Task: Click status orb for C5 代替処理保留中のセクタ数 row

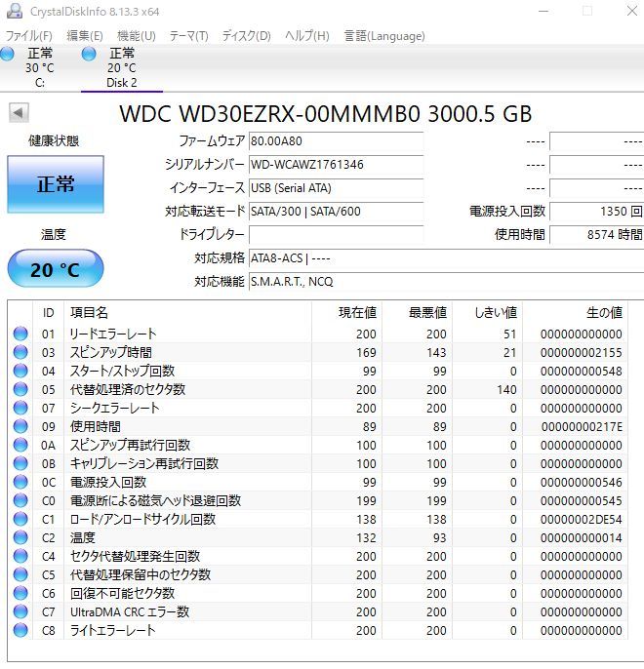Action: click(x=20, y=574)
